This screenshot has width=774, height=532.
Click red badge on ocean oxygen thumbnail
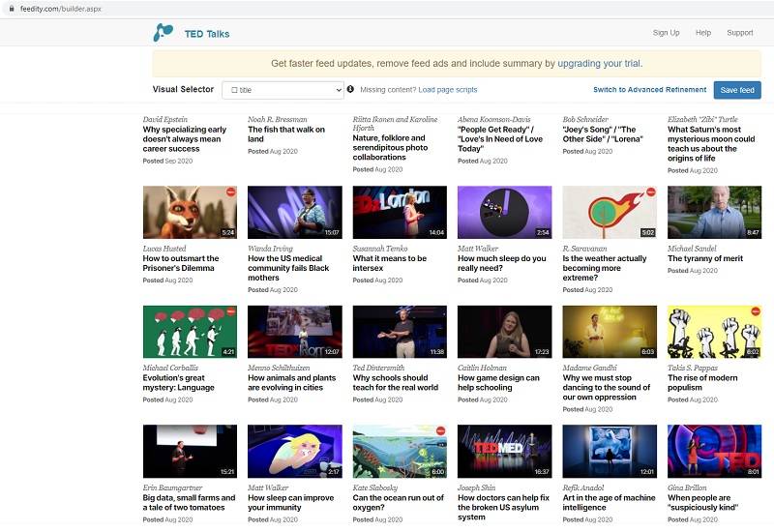[439, 431]
